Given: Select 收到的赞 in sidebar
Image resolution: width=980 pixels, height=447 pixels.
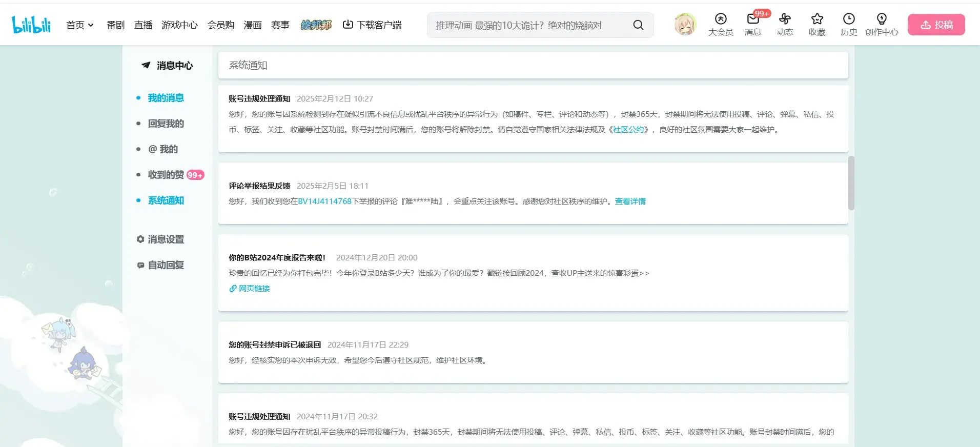Looking at the screenshot, I should coord(166,175).
